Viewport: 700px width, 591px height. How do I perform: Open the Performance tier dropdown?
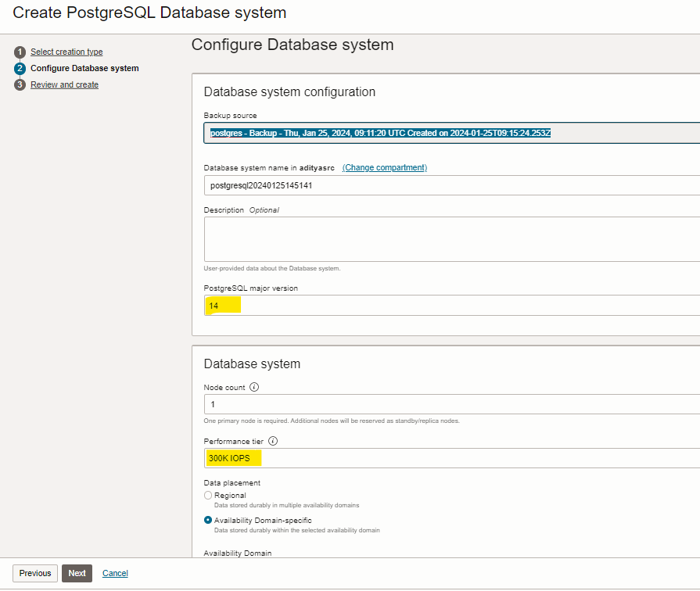pos(452,458)
